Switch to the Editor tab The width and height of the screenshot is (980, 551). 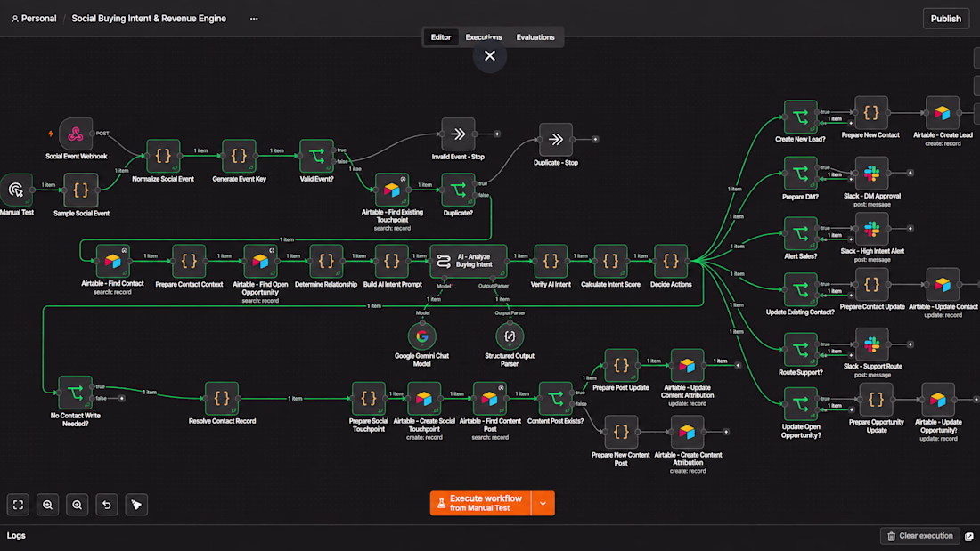tap(441, 37)
